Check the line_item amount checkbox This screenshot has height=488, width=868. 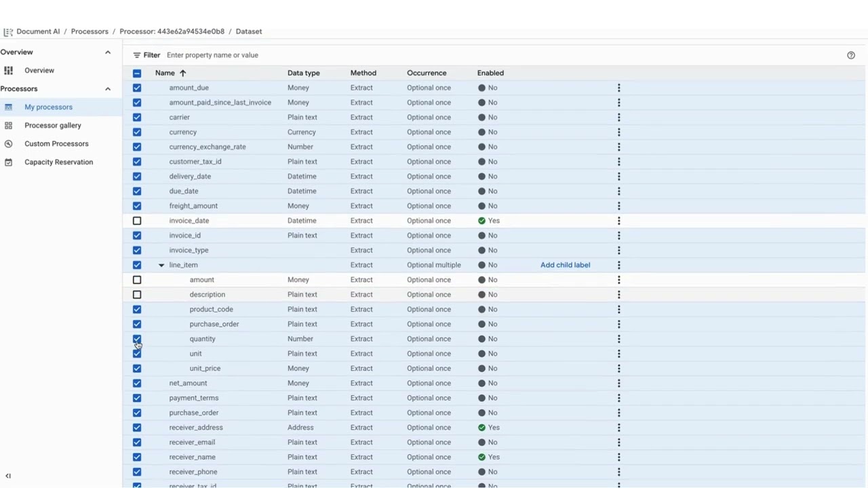137,280
